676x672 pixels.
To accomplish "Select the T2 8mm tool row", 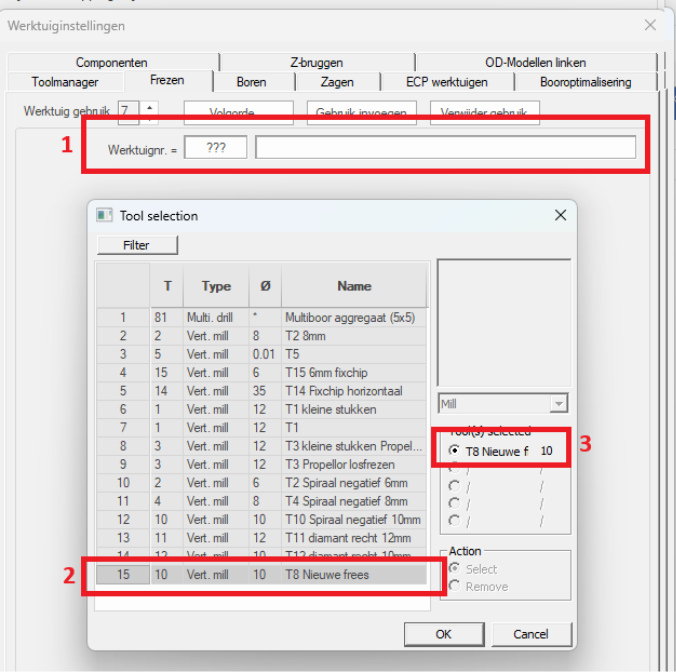I will click(262, 336).
